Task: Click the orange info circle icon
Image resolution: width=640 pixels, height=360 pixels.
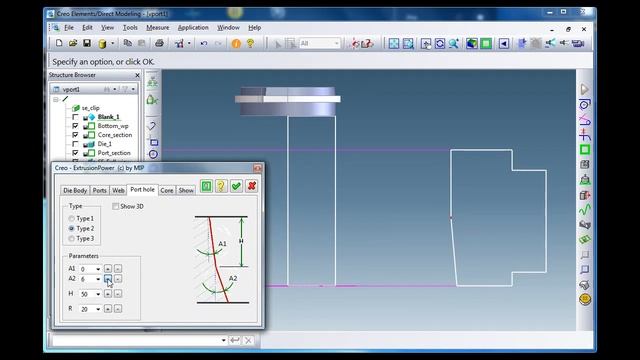Action: (236, 43)
